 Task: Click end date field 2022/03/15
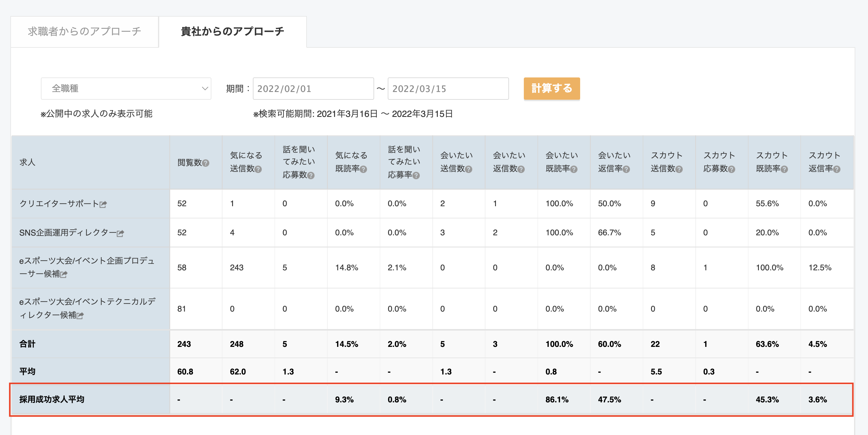pos(448,88)
